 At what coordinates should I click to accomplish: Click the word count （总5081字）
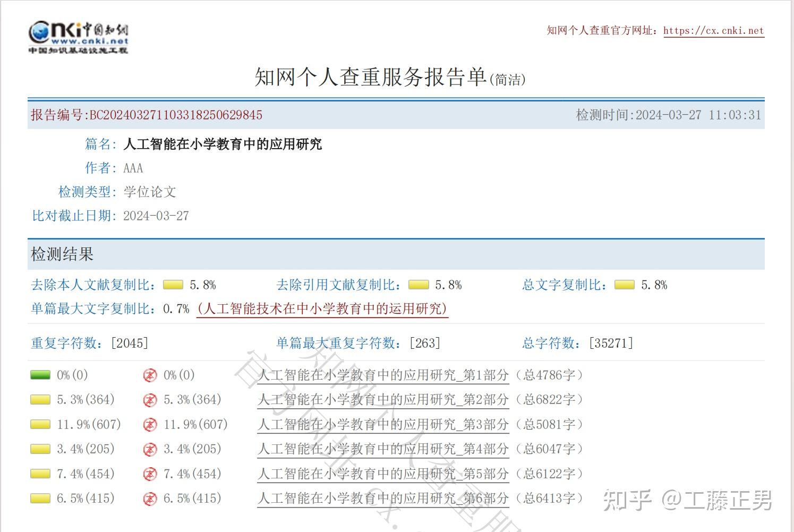coord(550,425)
